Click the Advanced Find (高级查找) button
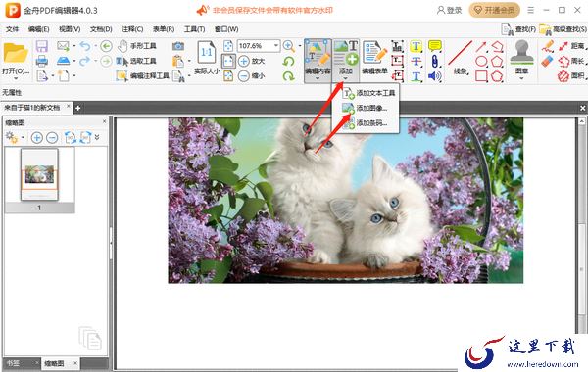The width and height of the screenshot is (588, 372). pos(563,29)
